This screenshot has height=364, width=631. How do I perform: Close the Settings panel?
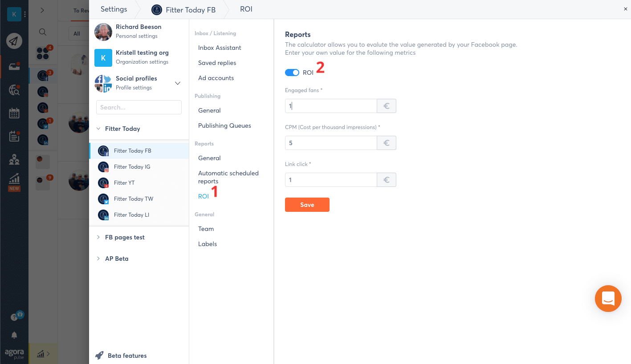pyautogui.click(x=625, y=9)
